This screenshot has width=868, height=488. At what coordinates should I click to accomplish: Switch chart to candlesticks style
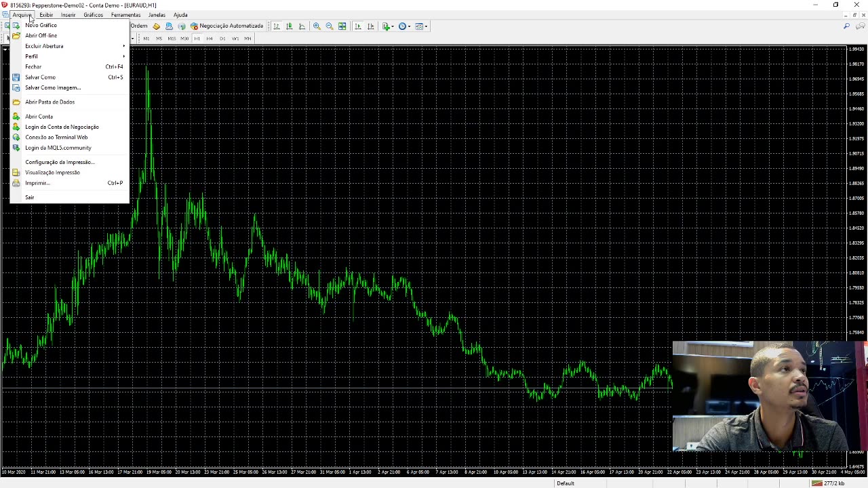click(290, 26)
